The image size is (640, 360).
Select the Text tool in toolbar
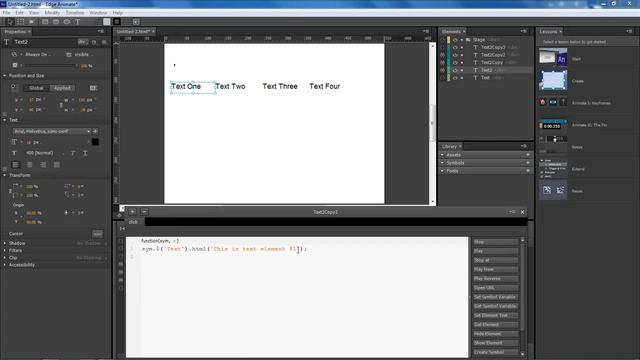(x=77, y=22)
